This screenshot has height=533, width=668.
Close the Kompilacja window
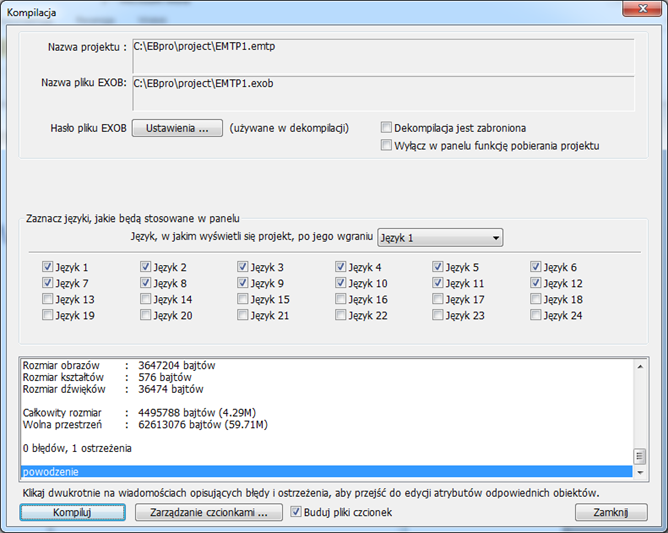tap(642, 8)
